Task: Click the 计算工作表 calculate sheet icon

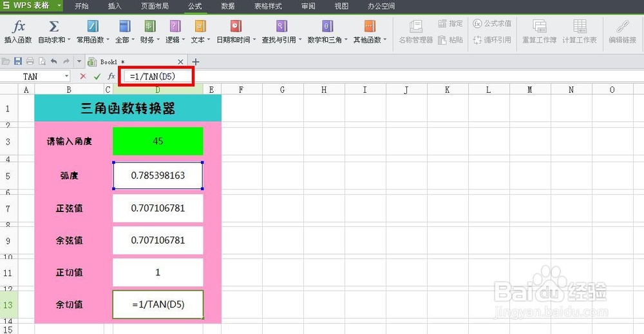Action: click(580, 26)
